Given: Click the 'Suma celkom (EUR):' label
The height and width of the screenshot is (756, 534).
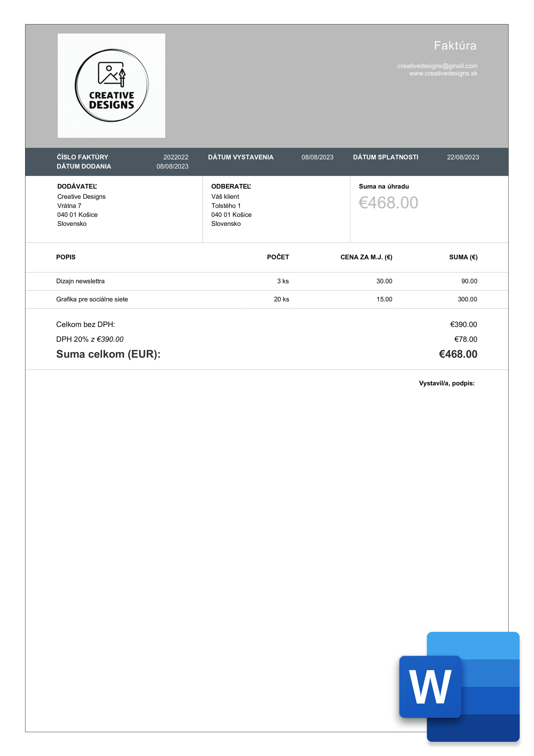Looking at the screenshot, I should (108, 354).
